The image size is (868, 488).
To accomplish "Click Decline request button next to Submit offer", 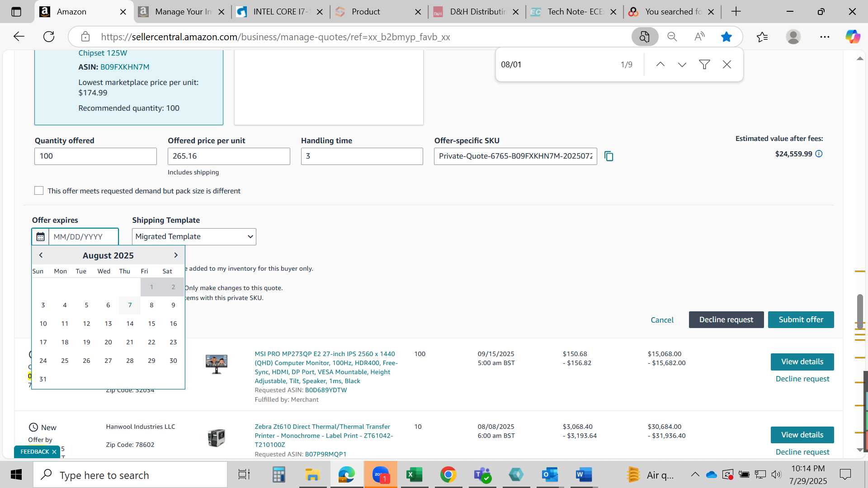I will 726,319.
